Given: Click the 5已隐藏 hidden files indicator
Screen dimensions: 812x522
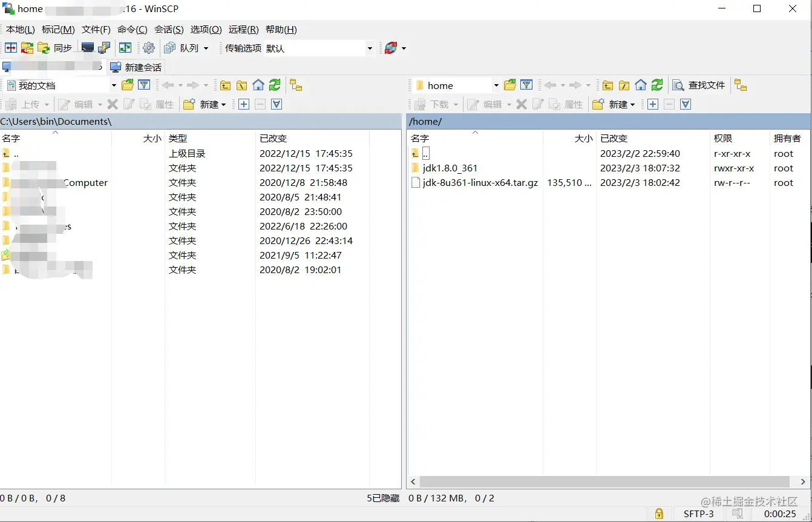Looking at the screenshot, I should point(384,498).
